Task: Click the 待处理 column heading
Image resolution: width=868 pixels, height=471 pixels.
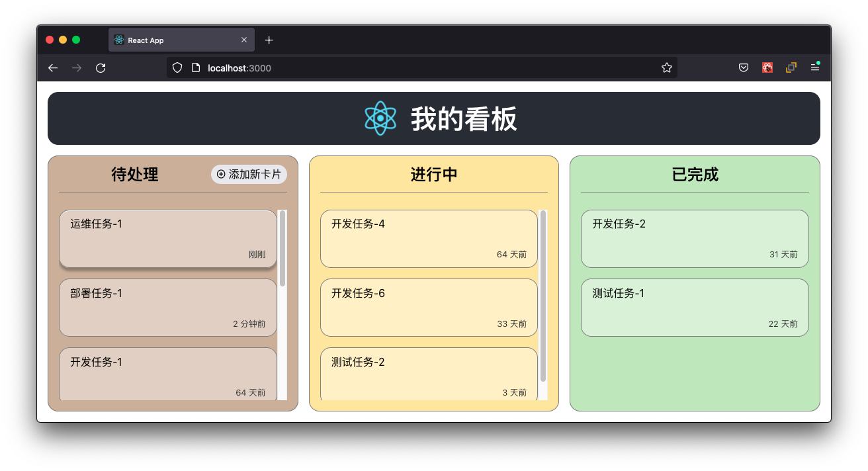Action: pos(135,175)
